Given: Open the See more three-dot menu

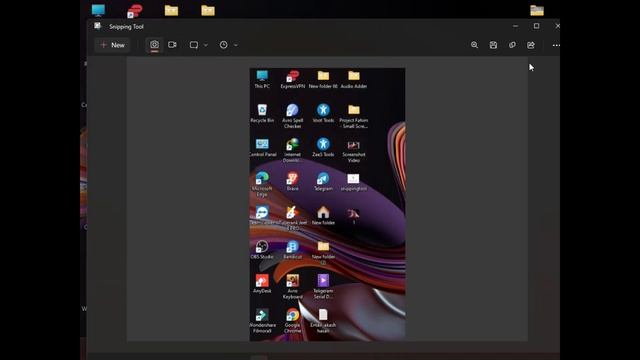Looking at the screenshot, I should click(556, 45).
